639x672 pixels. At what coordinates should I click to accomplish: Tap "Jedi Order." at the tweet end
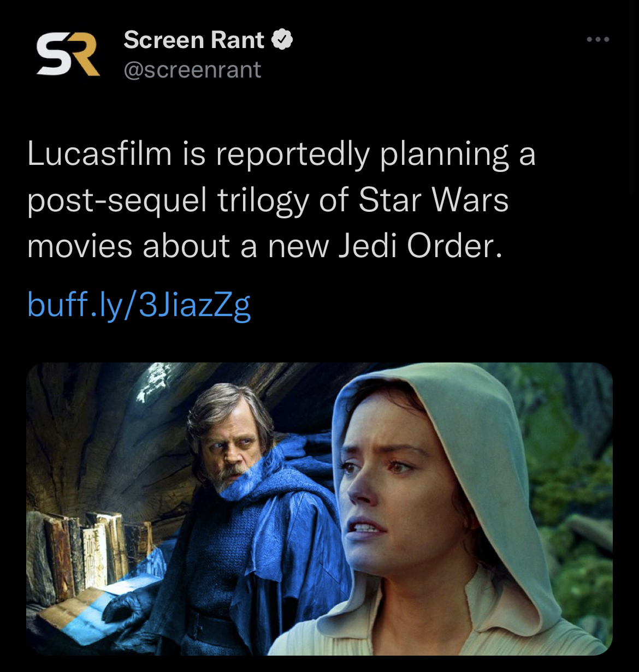[419, 246]
